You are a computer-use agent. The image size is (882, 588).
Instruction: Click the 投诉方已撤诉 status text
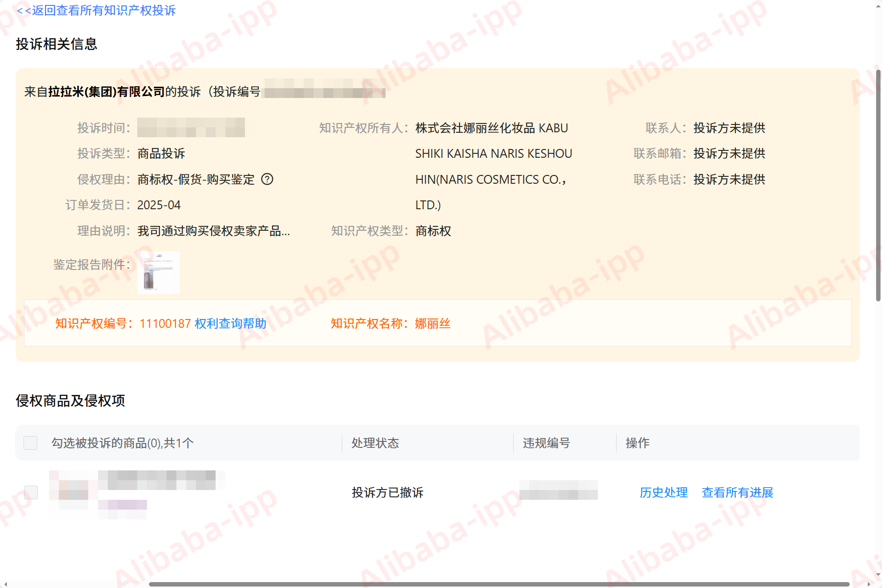[388, 492]
